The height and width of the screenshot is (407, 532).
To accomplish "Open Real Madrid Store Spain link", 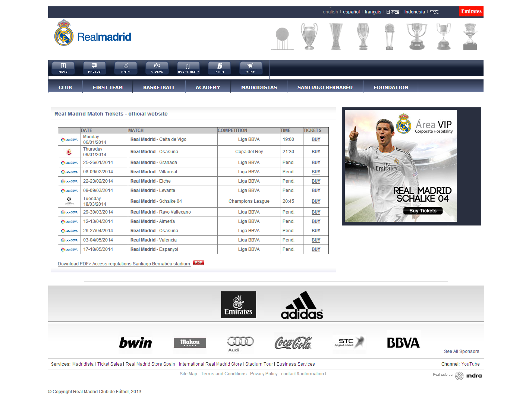I will point(150,364).
